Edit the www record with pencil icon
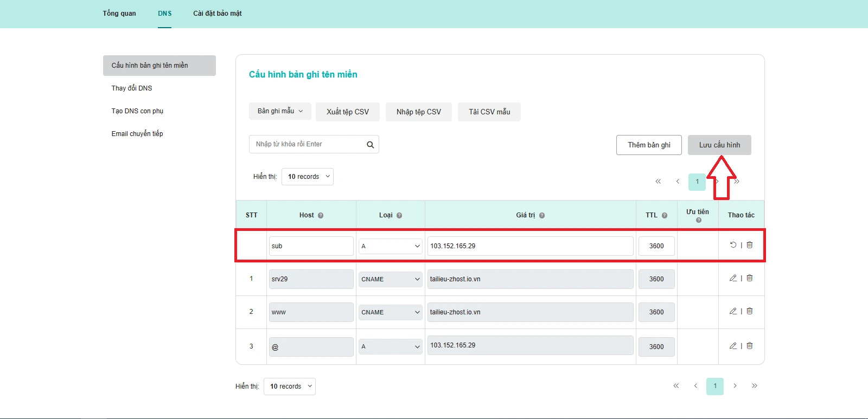868x419 pixels. coord(733,311)
